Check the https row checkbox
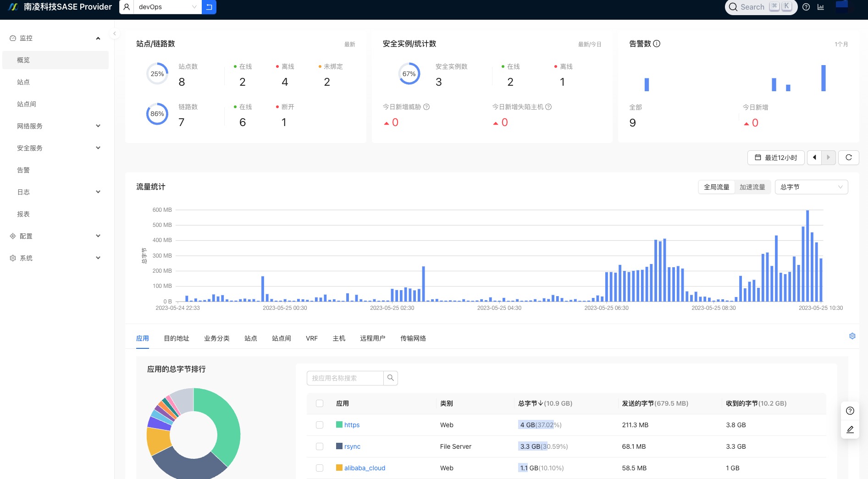868x479 pixels. [320, 425]
